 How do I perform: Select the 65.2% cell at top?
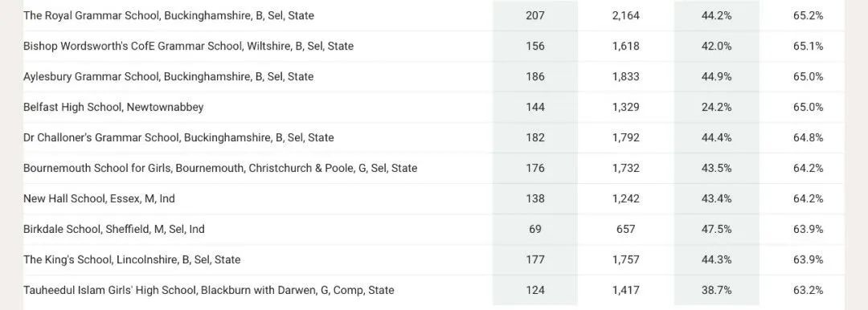[x=808, y=15]
